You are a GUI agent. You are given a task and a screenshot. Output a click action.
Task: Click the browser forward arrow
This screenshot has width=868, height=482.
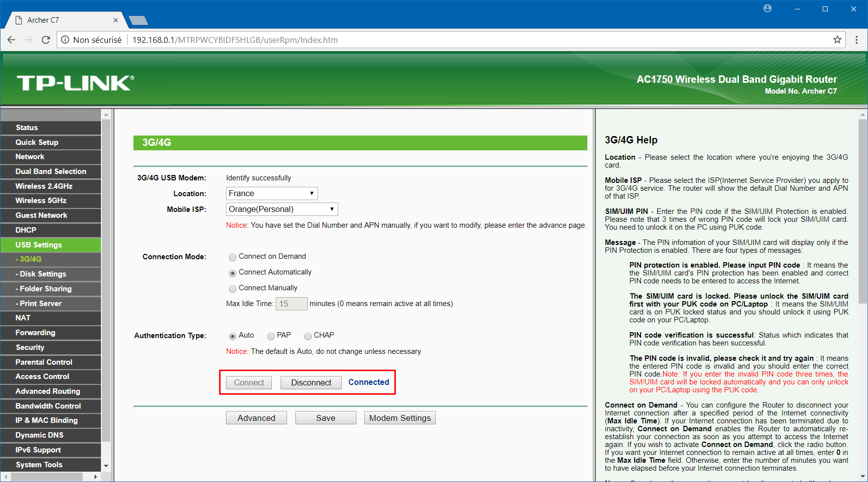pos(29,40)
